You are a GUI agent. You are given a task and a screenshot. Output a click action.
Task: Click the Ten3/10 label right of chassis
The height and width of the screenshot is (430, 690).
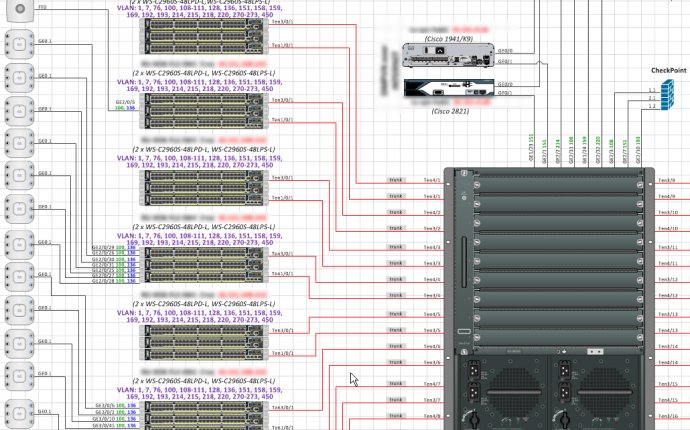click(668, 212)
